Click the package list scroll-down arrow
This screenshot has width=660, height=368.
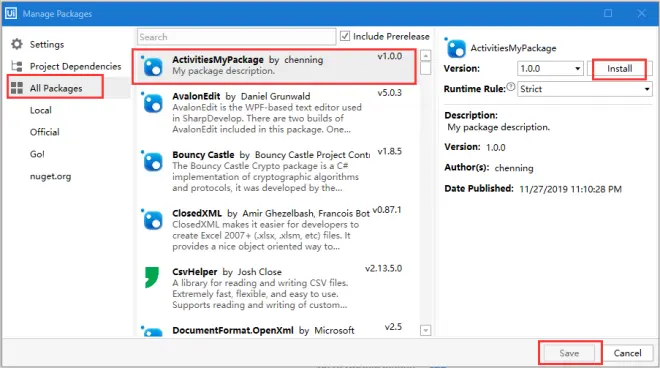click(426, 331)
